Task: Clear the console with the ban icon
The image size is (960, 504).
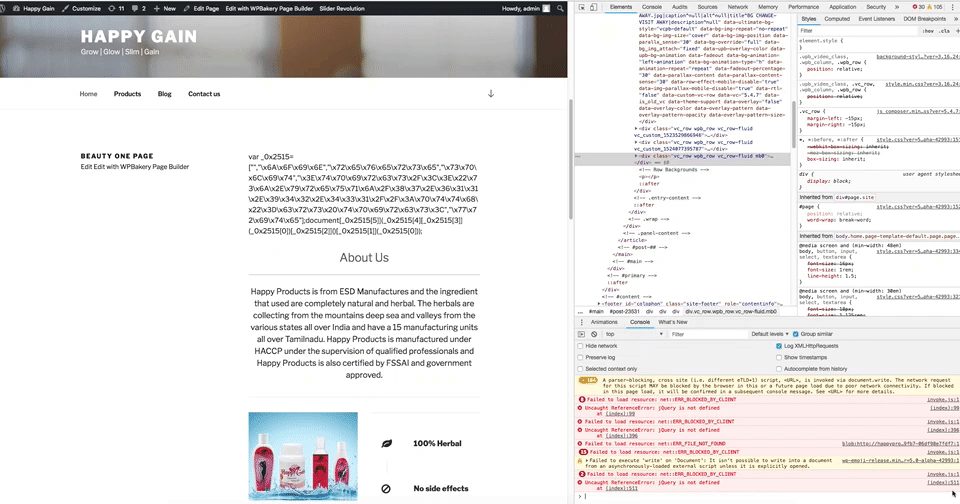Action: coord(594,334)
